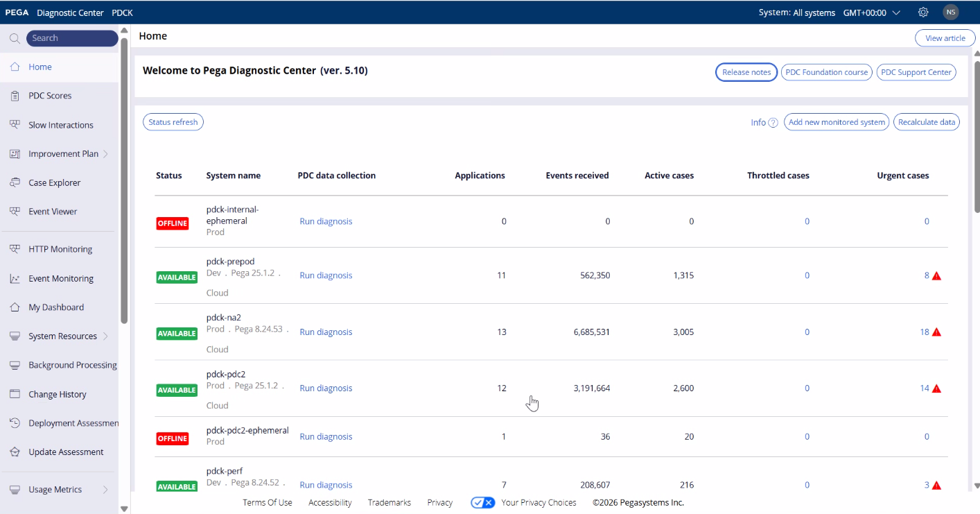The height and width of the screenshot is (514, 980).
Task: Click the View article button
Action: [945, 38]
